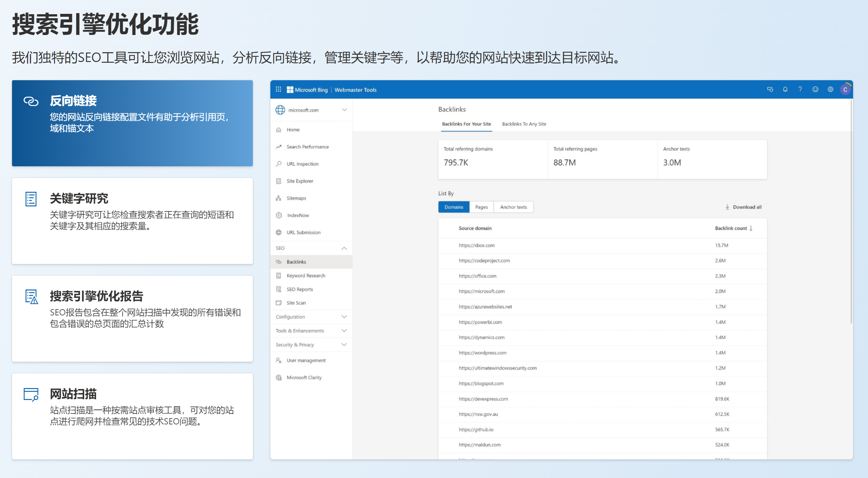Click the link icon on 反向链接 card
Viewport: 868px width, 478px height.
pos(31,101)
